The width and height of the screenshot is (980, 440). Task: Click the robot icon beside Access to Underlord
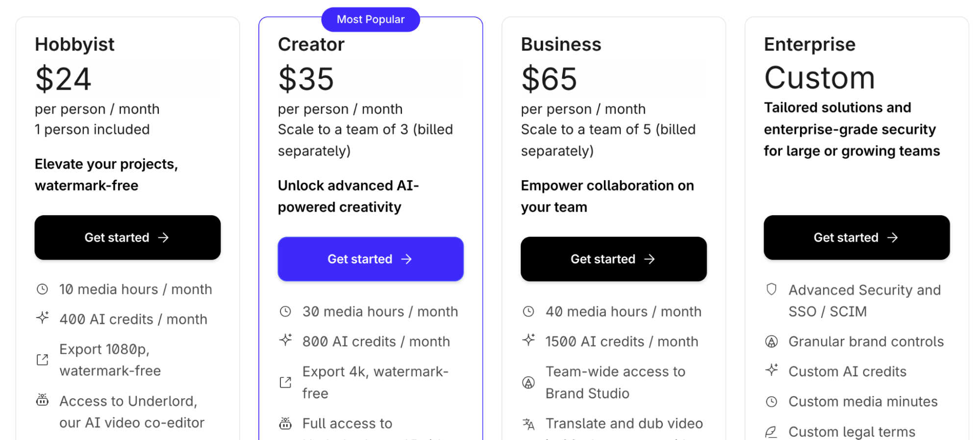43,400
